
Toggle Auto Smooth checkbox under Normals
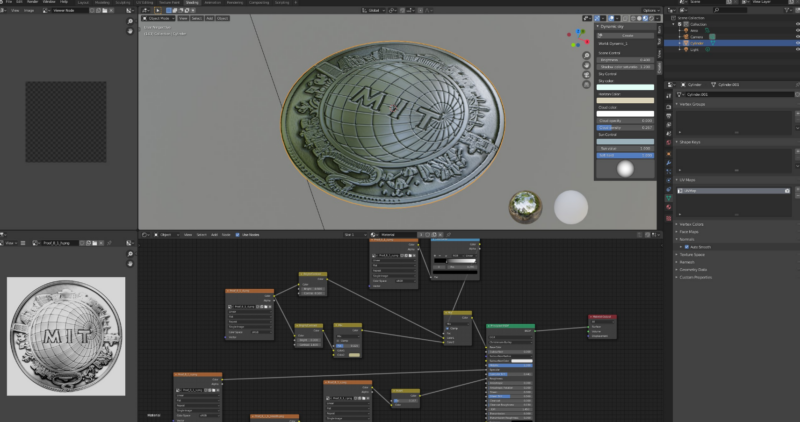click(x=686, y=247)
